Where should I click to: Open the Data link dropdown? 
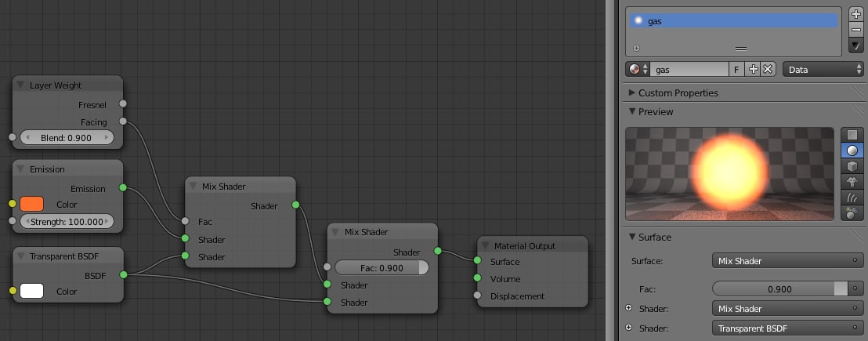point(823,70)
